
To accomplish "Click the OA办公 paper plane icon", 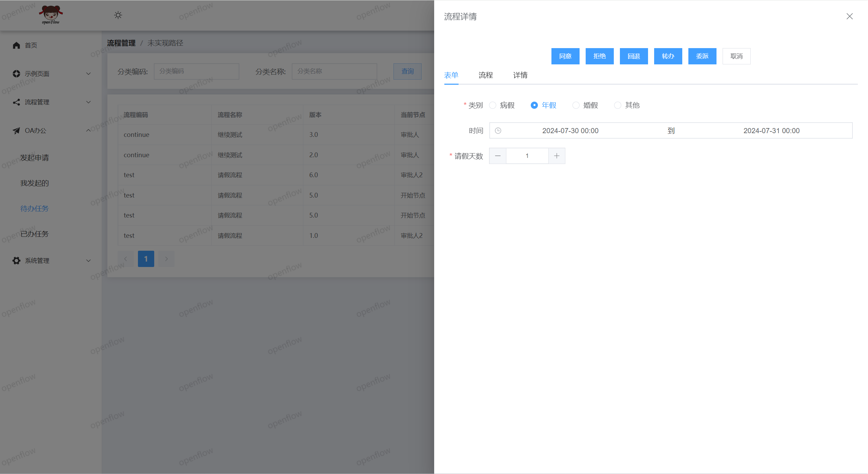I will coord(16,130).
